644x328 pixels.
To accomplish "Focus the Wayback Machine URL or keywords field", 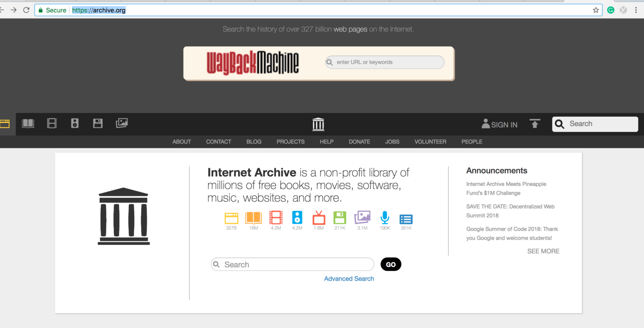I will (x=385, y=62).
